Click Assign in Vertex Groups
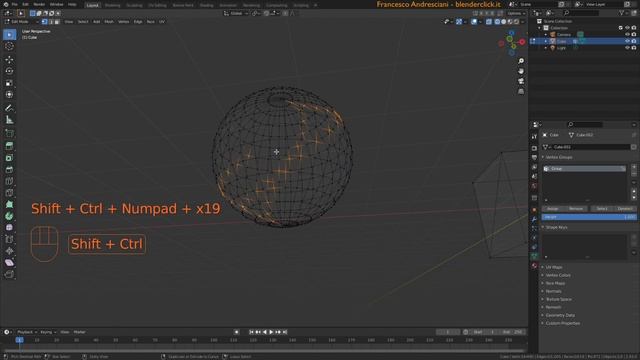 click(x=553, y=209)
